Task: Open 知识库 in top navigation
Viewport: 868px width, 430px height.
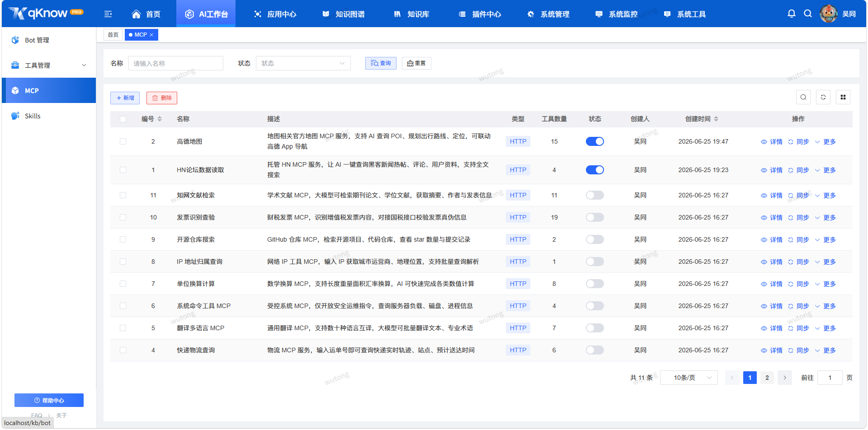Action: tap(411, 14)
